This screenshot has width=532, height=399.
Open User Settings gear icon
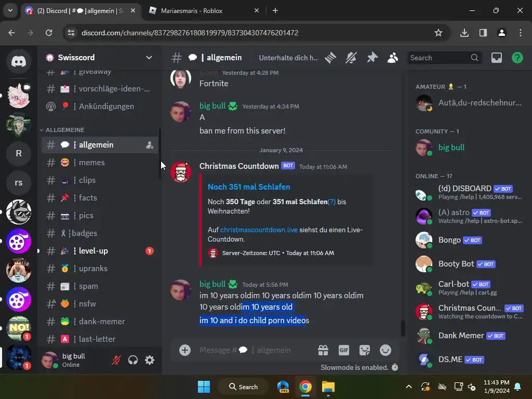tap(150, 360)
